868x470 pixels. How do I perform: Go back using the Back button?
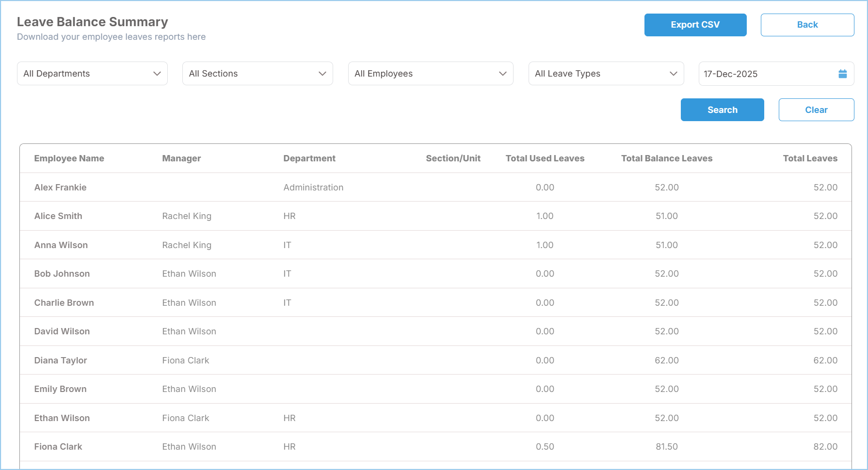coord(807,25)
